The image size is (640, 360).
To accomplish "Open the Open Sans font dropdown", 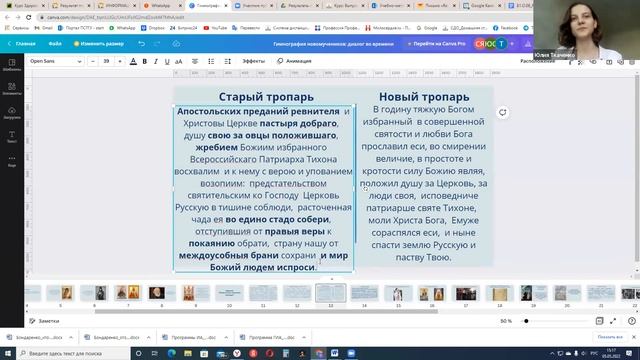I will pyautogui.click(x=56, y=61).
